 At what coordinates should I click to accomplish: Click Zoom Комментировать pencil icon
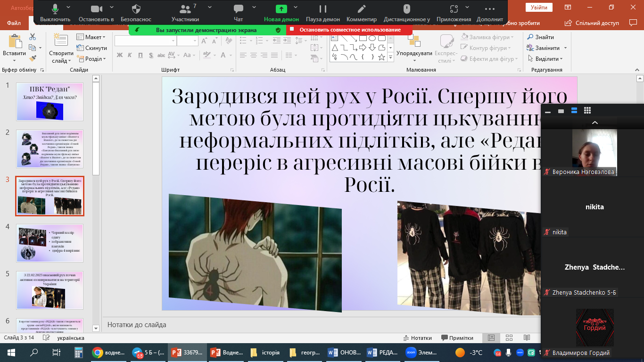coord(362,8)
